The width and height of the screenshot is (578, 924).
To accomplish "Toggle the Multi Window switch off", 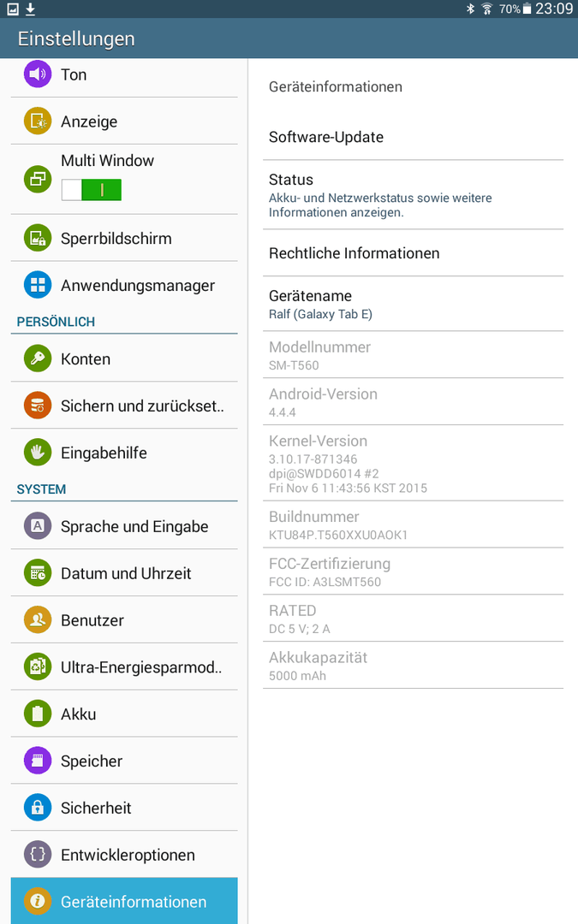I will coord(92,190).
